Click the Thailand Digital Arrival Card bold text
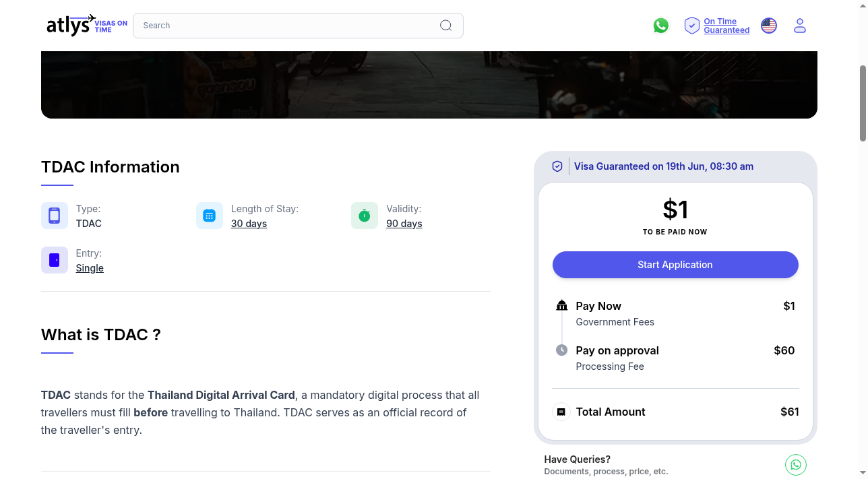 (x=221, y=395)
